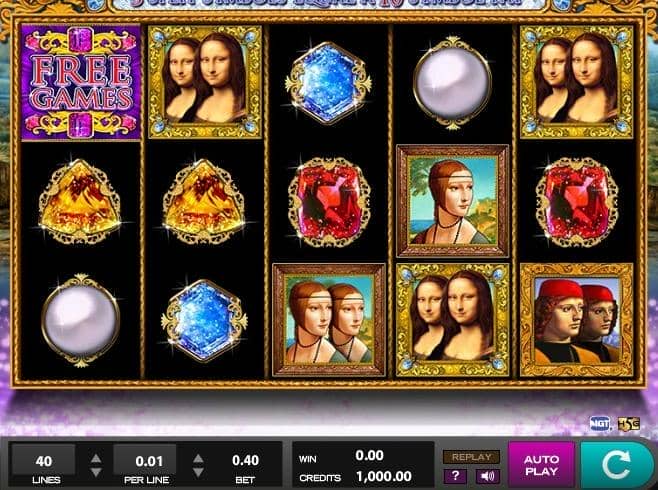Increase per line bet with up arrow
Screen dimensions: 658x490
(198, 458)
